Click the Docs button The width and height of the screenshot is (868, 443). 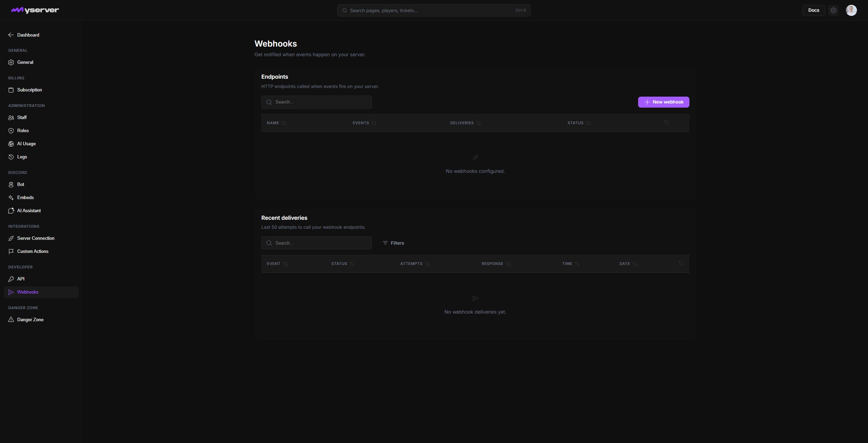[813, 10]
